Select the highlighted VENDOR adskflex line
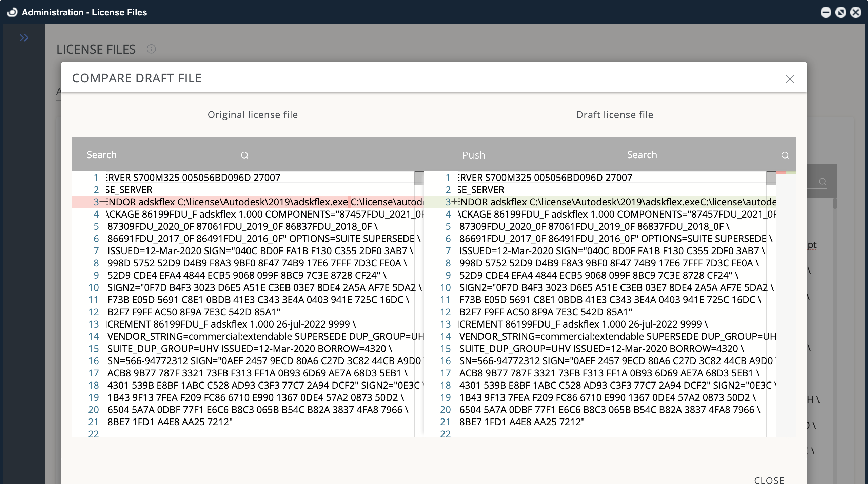 237,202
